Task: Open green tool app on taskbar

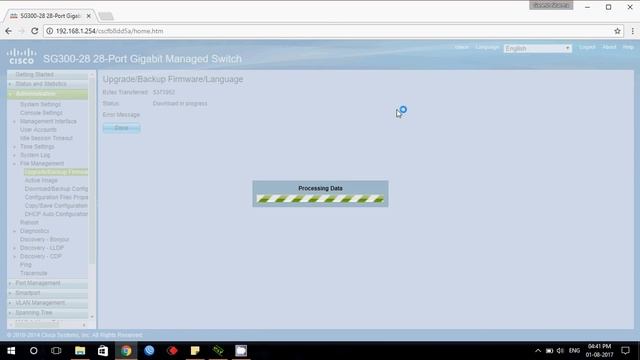Action: (x=218, y=351)
